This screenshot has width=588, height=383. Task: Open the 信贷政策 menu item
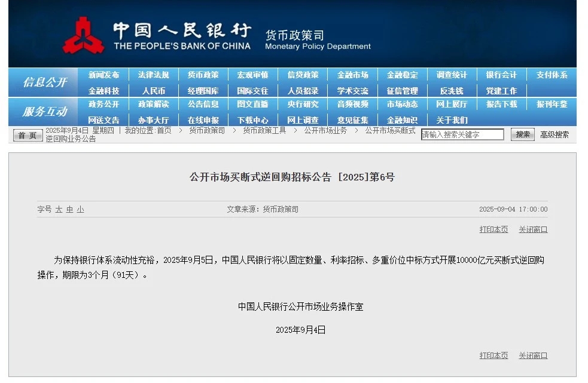(303, 75)
